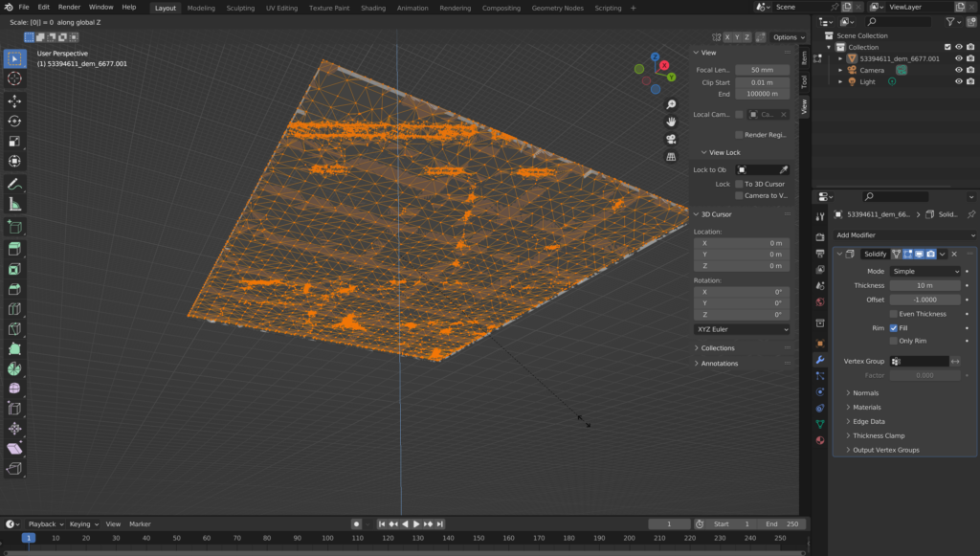This screenshot has width=980, height=556.
Task: Open Modifier properties wrench tab
Action: 820,359
